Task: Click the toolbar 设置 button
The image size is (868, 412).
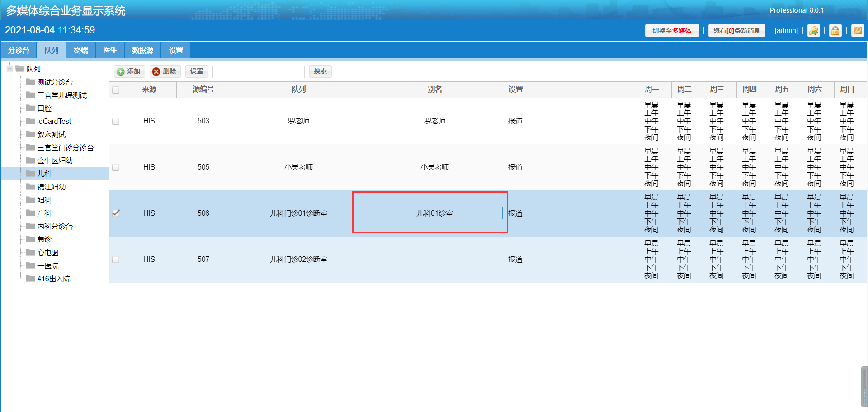Action: (197, 71)
